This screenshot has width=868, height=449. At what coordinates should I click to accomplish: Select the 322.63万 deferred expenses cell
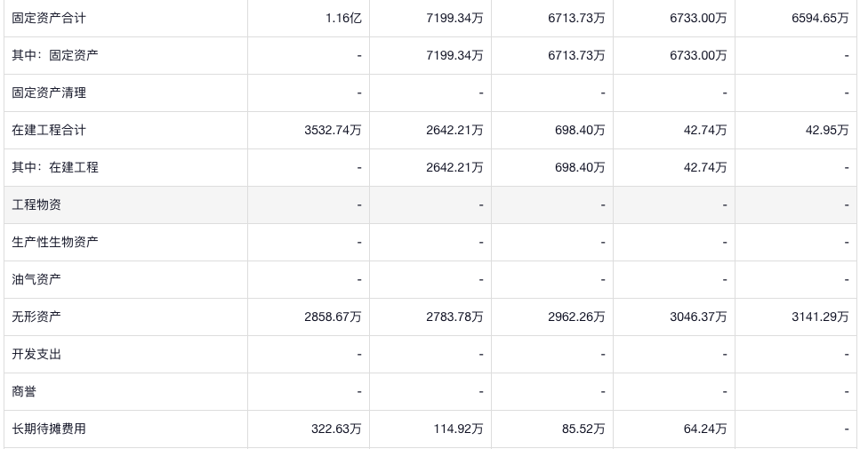[336, 429]
